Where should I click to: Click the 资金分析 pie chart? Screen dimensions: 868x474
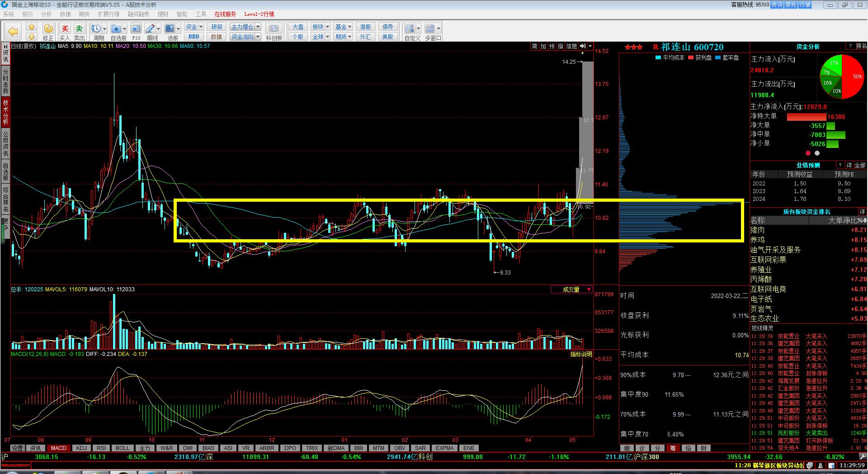pos(842,76)
